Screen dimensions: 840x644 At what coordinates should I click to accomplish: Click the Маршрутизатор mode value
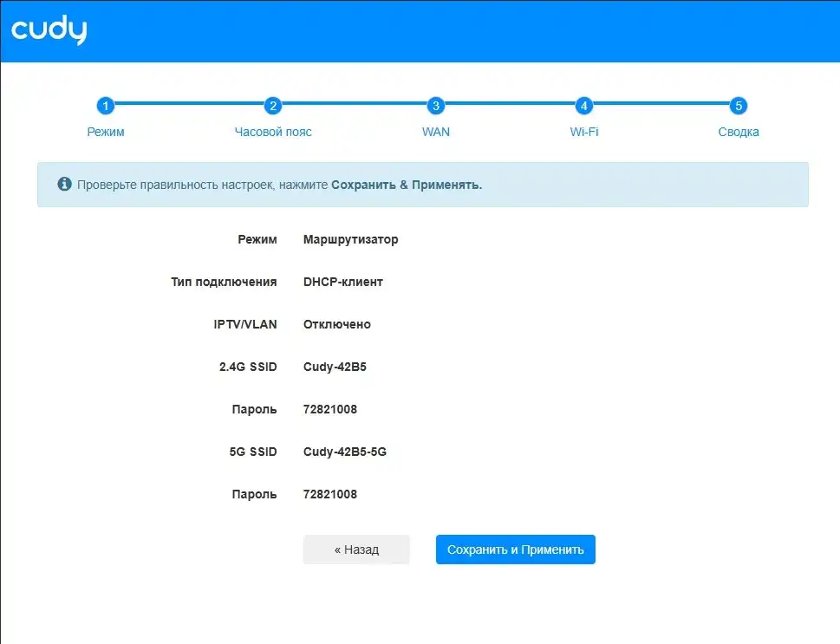[x=350, y=239]
